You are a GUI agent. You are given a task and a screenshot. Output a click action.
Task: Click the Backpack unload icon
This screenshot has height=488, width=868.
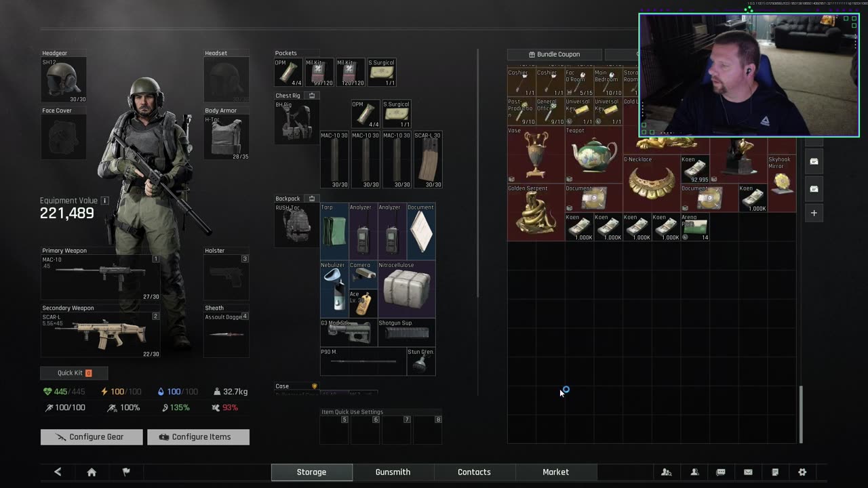pyautogui.click(x=312, y=199)
